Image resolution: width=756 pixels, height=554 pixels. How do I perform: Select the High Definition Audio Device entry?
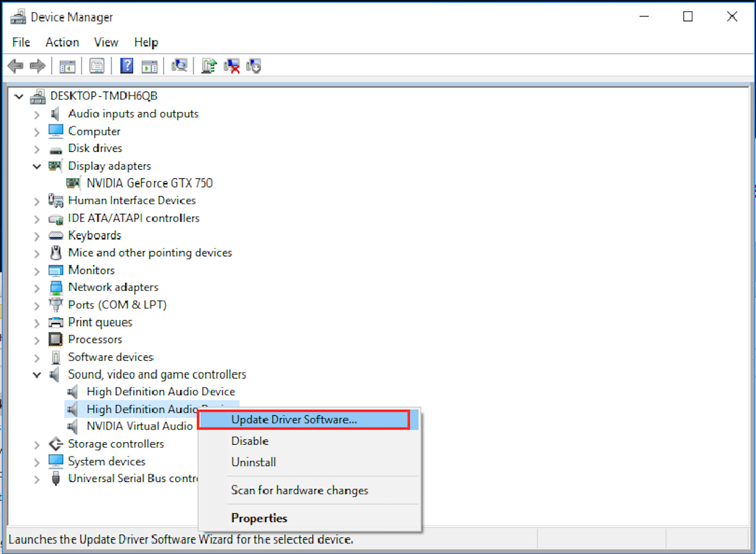tap(161, 391)
